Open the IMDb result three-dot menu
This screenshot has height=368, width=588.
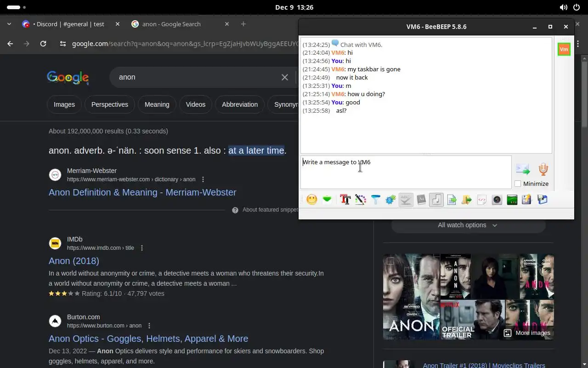[142, 248]
